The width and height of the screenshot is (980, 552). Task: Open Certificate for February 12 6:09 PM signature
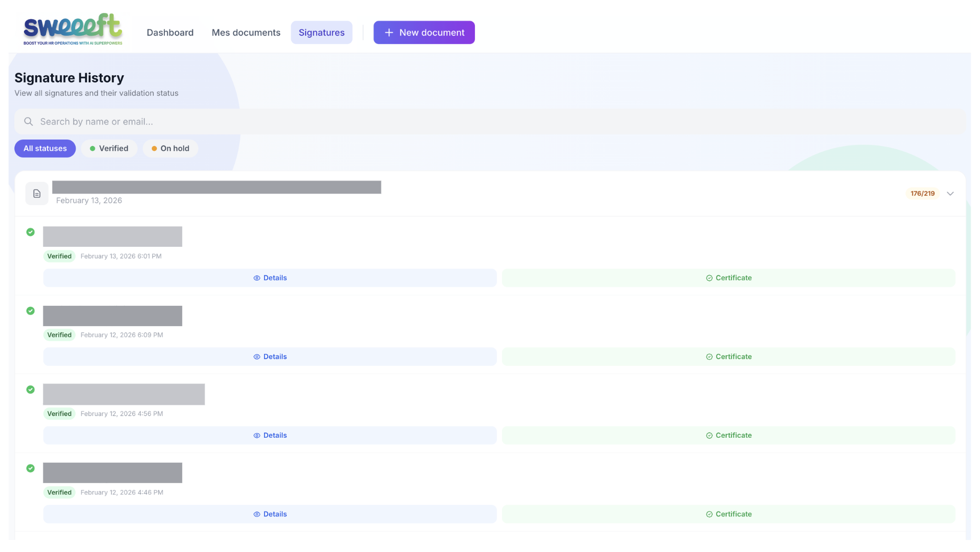[728, 357]
